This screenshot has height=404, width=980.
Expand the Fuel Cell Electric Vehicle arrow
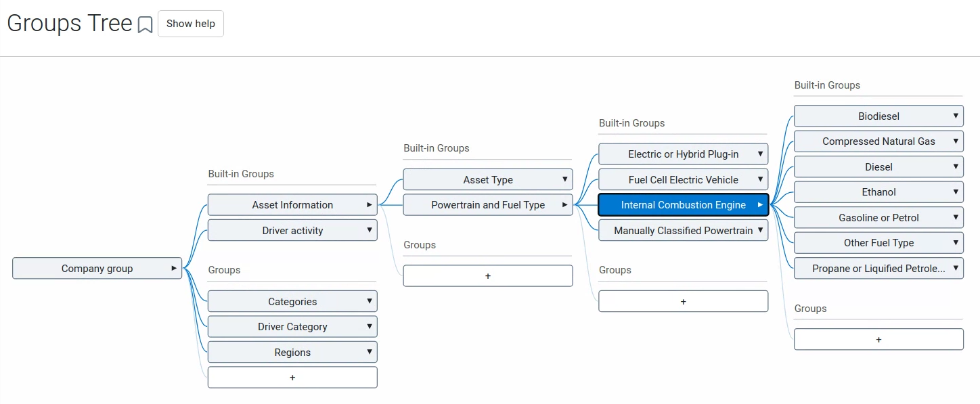click(x=761, y=179)
